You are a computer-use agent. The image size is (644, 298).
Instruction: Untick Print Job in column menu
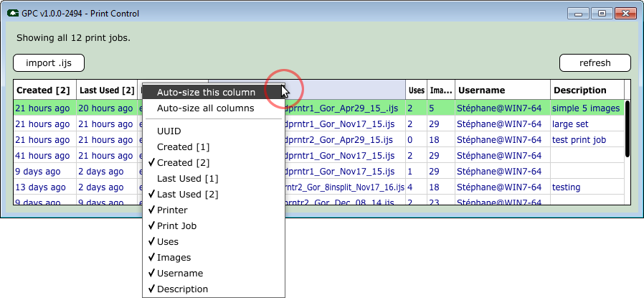click(x=176, y=226)
